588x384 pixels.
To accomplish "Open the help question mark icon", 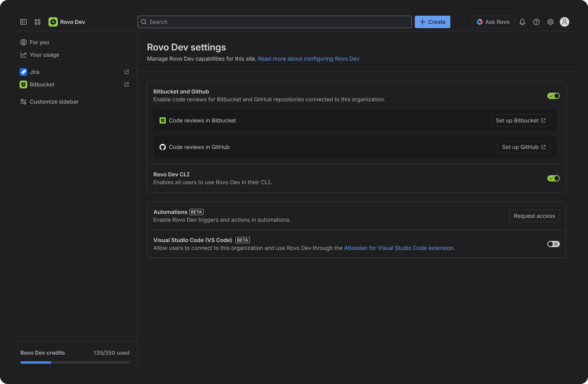I will [x=536, y=22].
